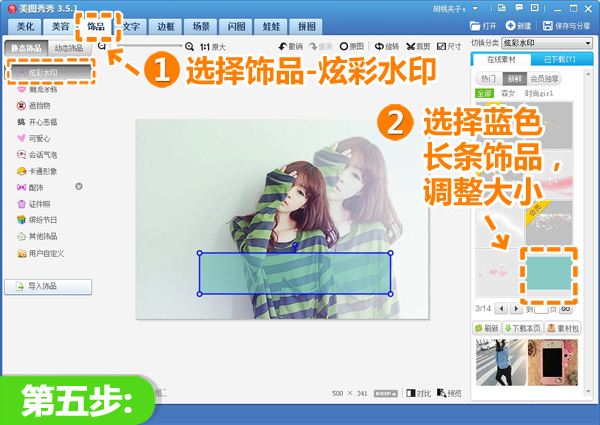Select 卡通形象 sticker category

tap(37, 171)
